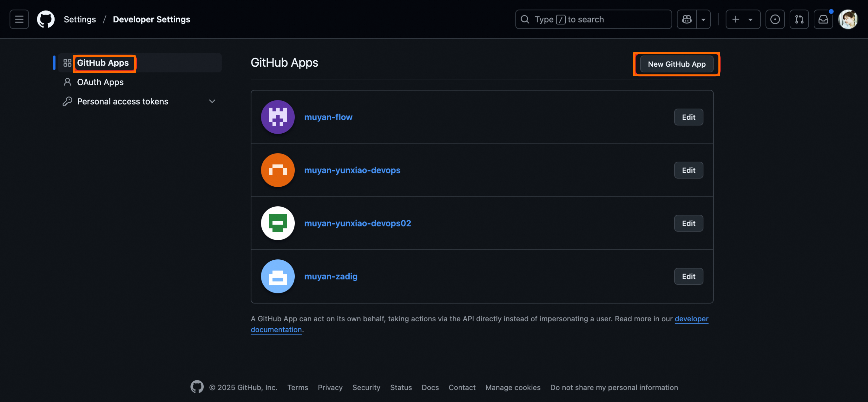The height and width of the screenshot is (402, 868).
Task: Click the GitHub logo home icon
Action: (45, 19)
